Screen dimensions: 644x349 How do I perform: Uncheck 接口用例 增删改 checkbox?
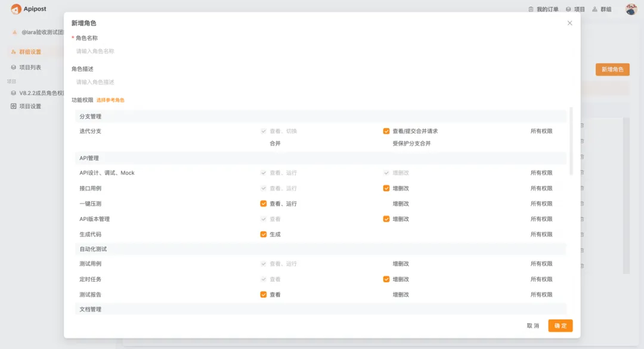pos(386,189)
